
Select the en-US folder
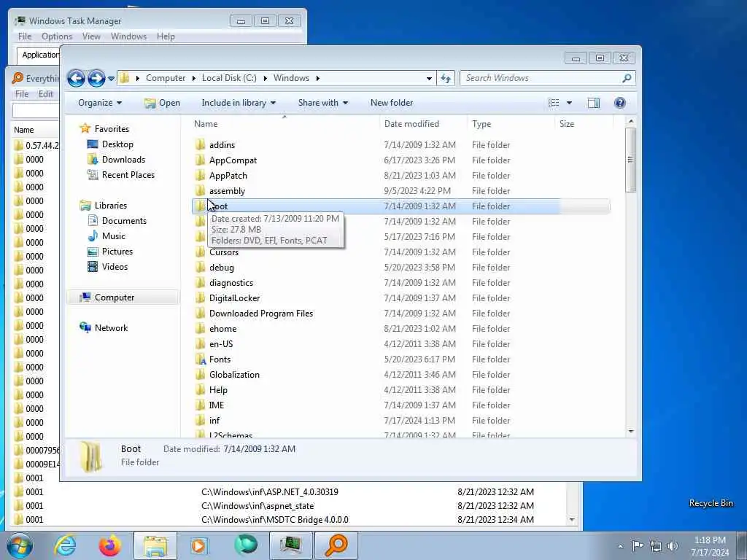coord(220,344)
